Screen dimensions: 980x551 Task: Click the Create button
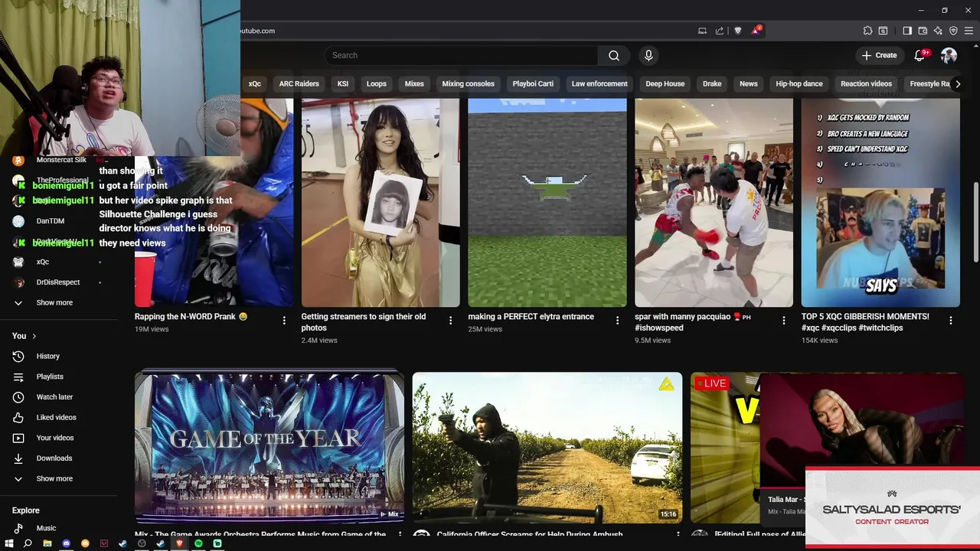click(x=879, y=55)
